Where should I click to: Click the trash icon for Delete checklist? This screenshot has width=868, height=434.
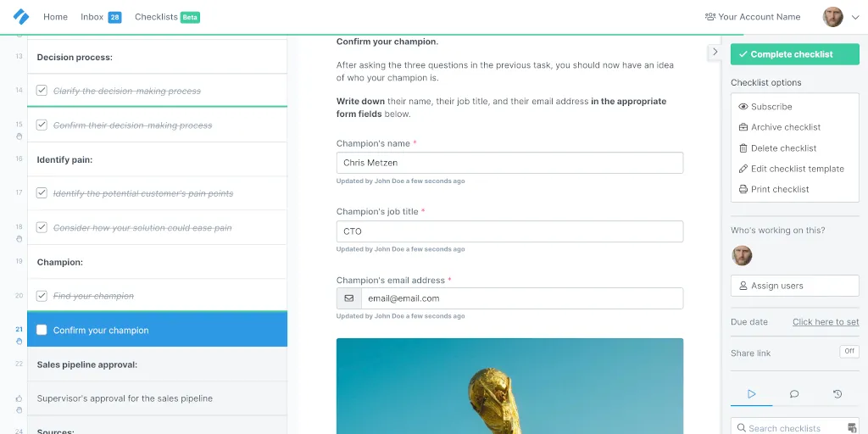[x=743, y=147]
